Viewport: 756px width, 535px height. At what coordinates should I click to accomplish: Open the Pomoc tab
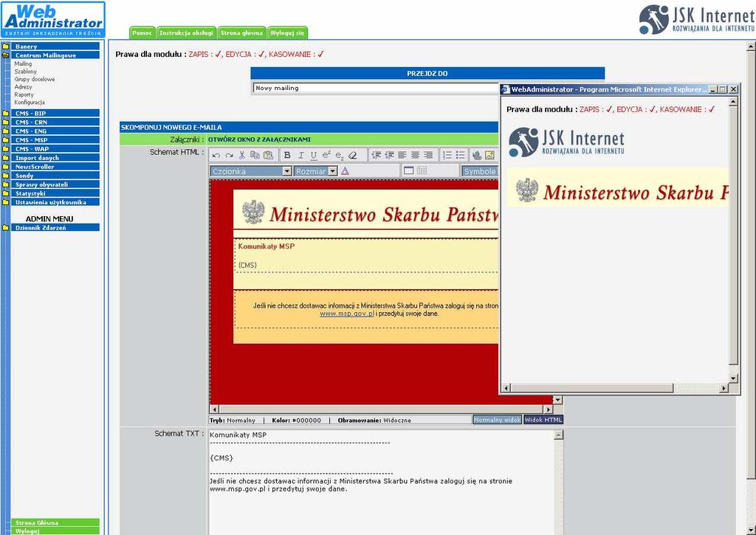[x=142, y=32]
